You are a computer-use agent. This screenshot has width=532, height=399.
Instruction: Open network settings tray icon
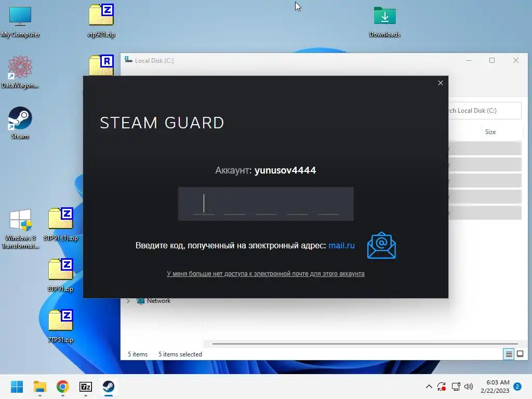coord(456,387)
